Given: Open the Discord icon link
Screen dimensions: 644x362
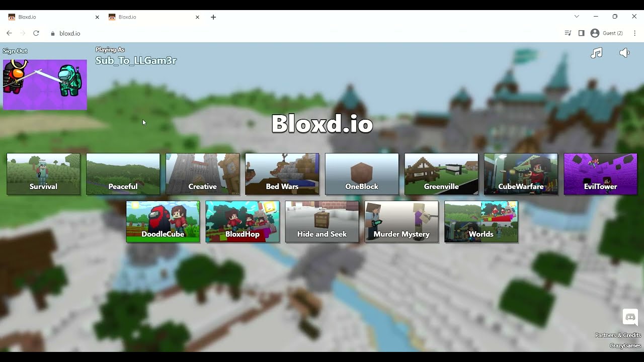Looking at the screenshot, I should [x=630, y=317].
